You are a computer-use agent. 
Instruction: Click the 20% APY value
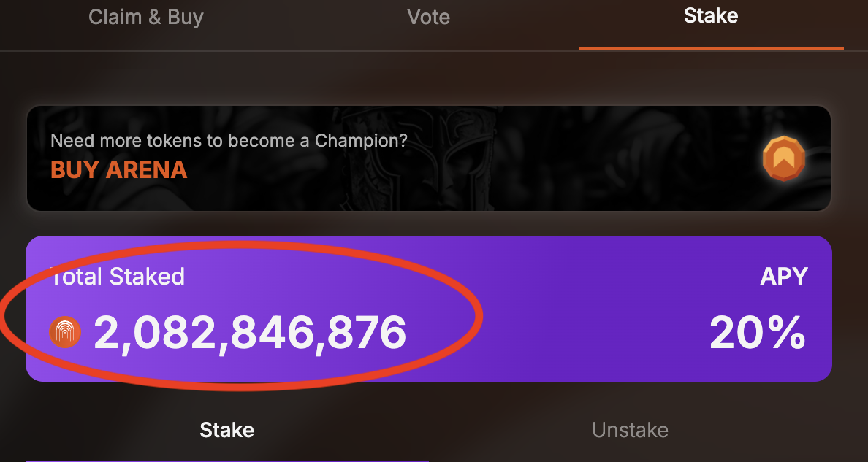tap(757, 334)
